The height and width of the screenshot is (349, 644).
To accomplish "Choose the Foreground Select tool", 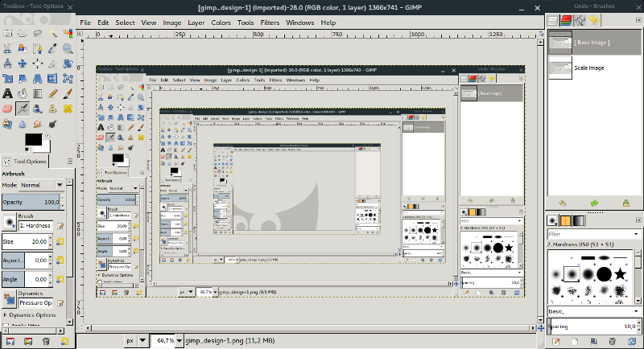I will point(23,49).
